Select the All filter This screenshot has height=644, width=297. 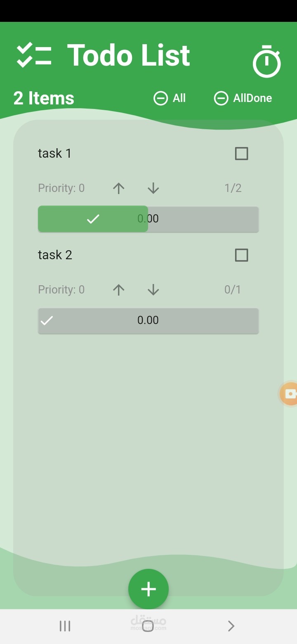(x=170, y=98)
